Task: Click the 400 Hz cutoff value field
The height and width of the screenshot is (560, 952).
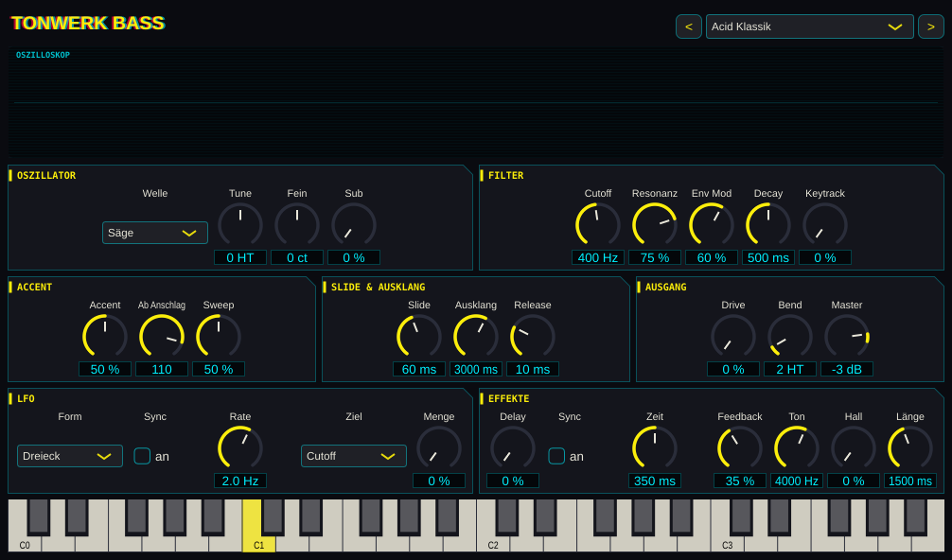Action: coord(598,258)
